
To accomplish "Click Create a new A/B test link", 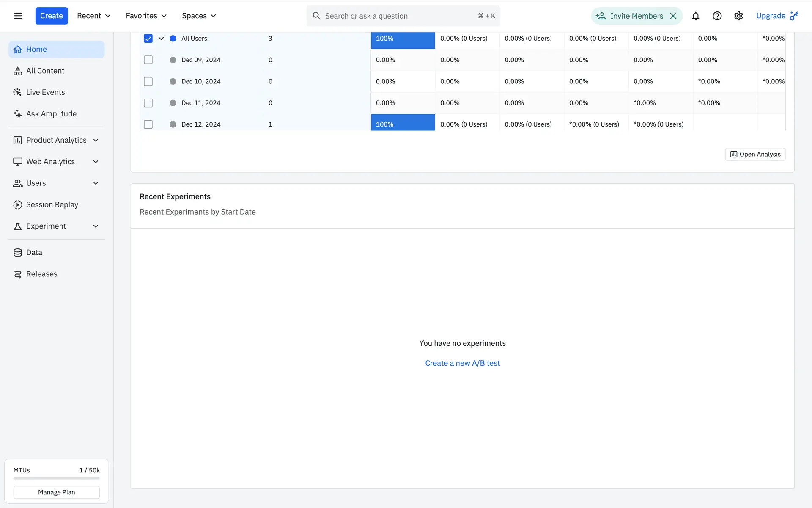I will click(462, 363).
